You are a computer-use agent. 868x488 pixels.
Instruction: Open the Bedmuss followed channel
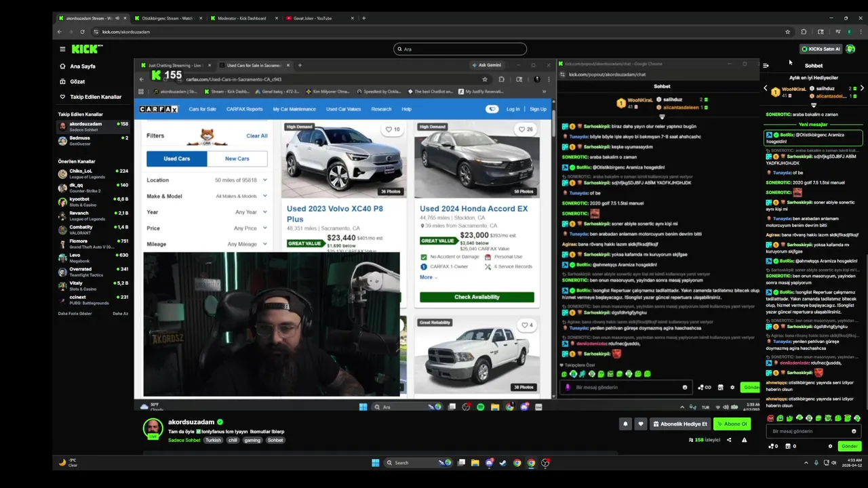(x=93, y=140)
